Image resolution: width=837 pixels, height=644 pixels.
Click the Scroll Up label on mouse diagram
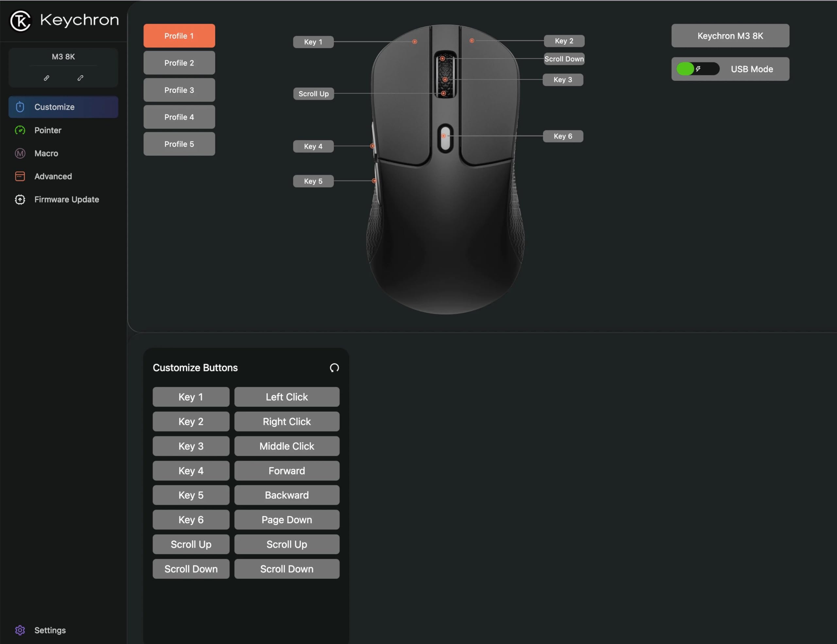pyautogui.click(x=314, y=94)
